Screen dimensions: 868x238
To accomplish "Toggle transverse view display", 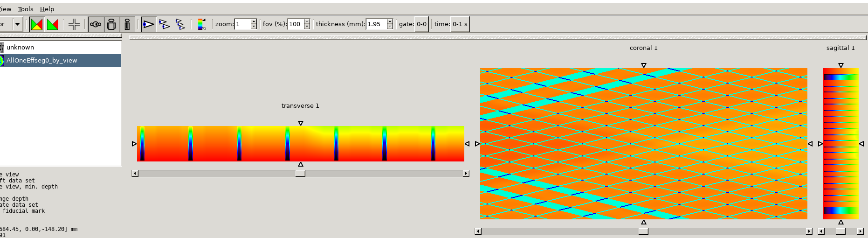I will tap(96, 24).
